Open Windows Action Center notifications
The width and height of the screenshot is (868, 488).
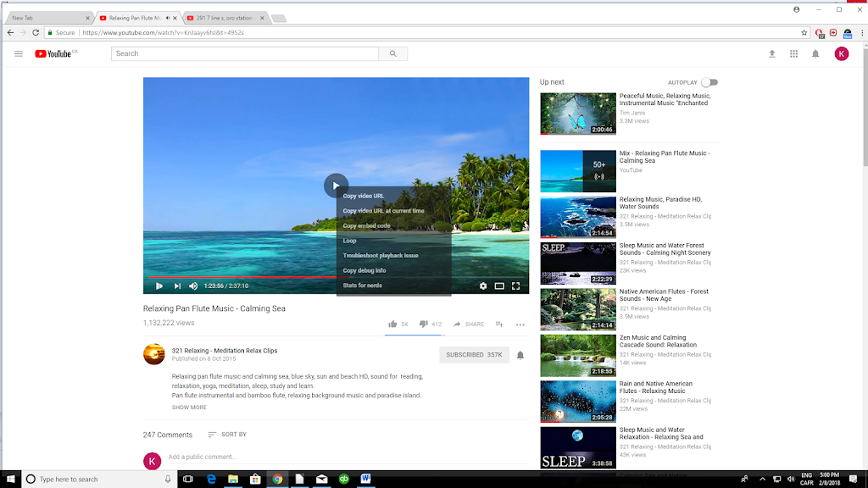(853, 480)
